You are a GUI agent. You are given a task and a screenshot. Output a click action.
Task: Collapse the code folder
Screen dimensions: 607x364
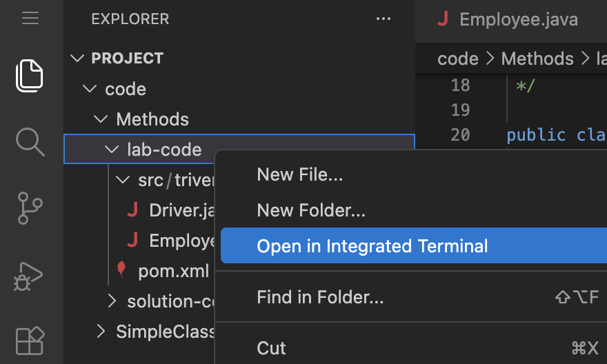[x=90, y=89]
